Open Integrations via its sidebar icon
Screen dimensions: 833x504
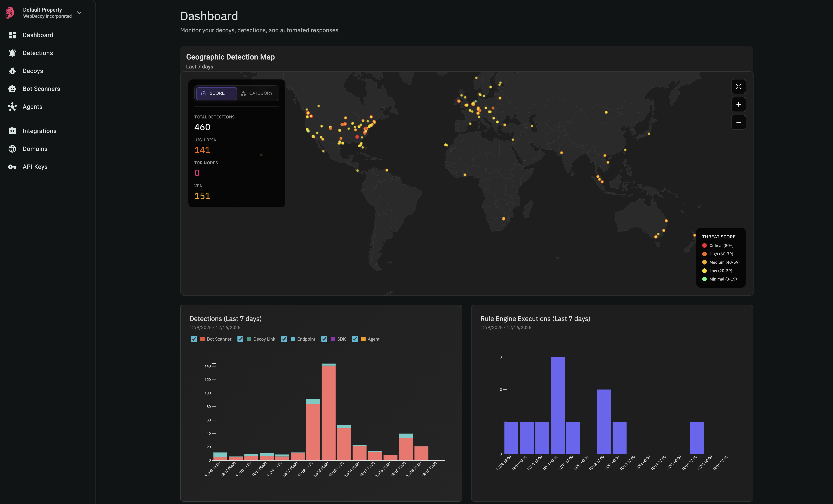pyautogui.click(x=12, y=131)
